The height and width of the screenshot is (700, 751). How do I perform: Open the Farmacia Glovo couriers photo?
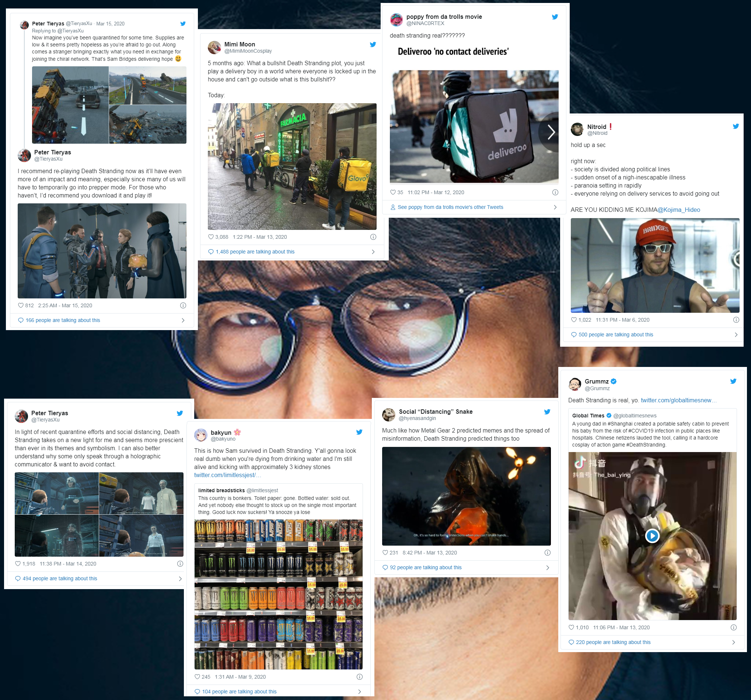291,166
